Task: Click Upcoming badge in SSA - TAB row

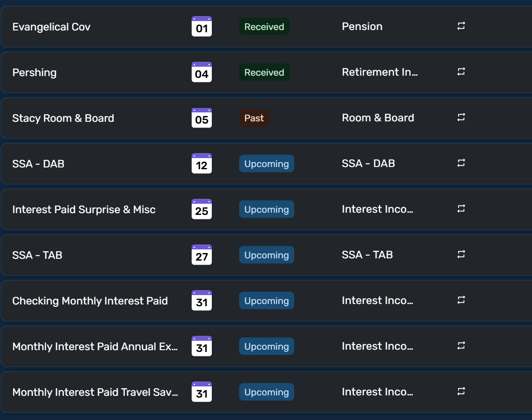Action: coord(267,255)
